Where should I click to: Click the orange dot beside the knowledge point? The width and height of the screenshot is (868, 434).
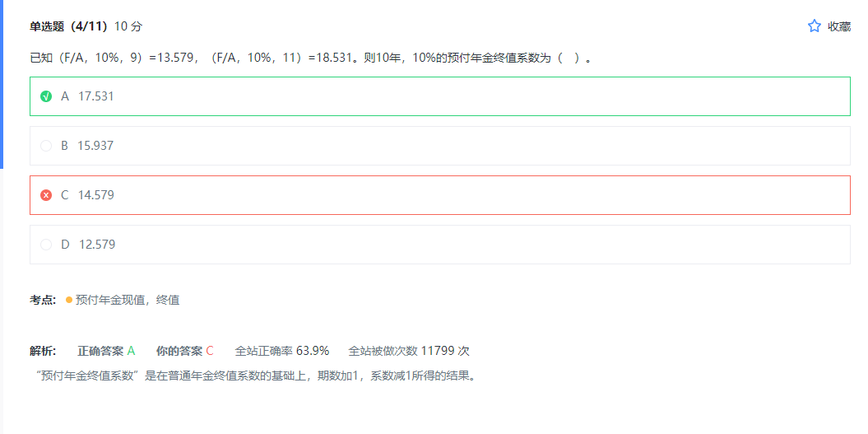pos(69,300)
